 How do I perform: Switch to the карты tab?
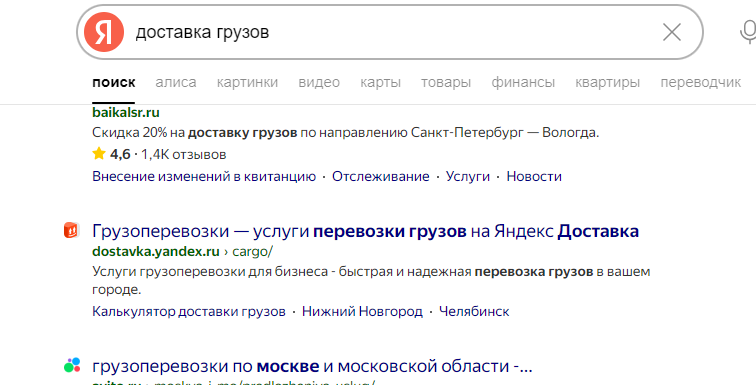pyautogui.click(x=380, y=82)
